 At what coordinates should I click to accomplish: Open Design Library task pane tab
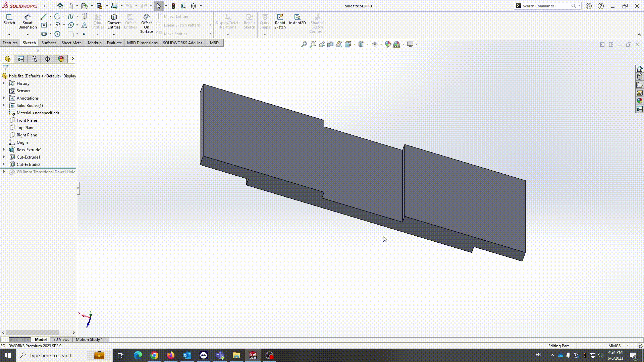tap(640, 77)
